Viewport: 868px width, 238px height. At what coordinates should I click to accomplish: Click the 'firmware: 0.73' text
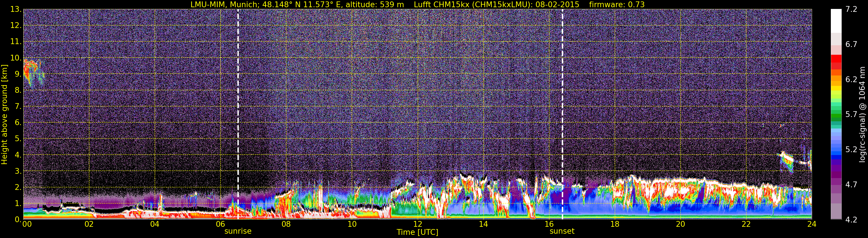[617, 4]
